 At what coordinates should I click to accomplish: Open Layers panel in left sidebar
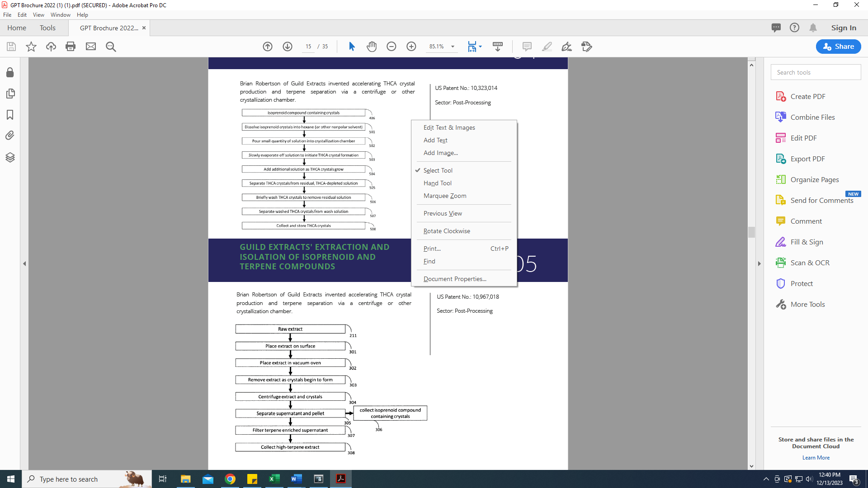10,157
